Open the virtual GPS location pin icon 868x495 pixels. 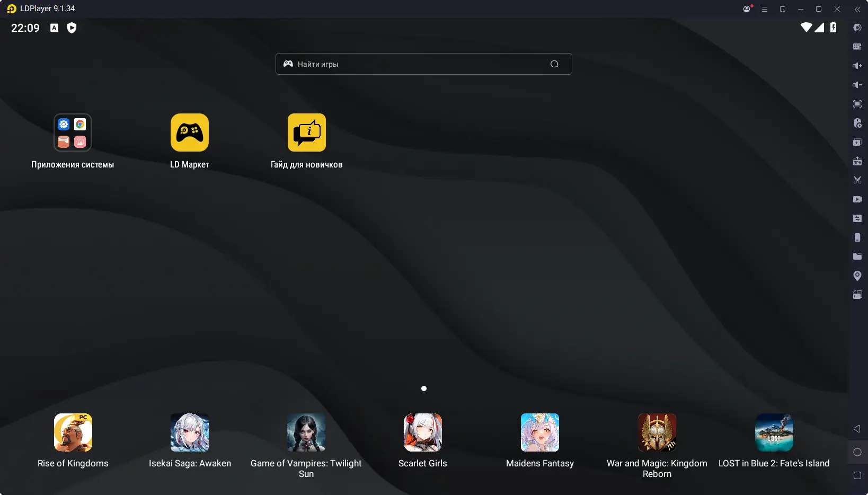tap(857, 276)
